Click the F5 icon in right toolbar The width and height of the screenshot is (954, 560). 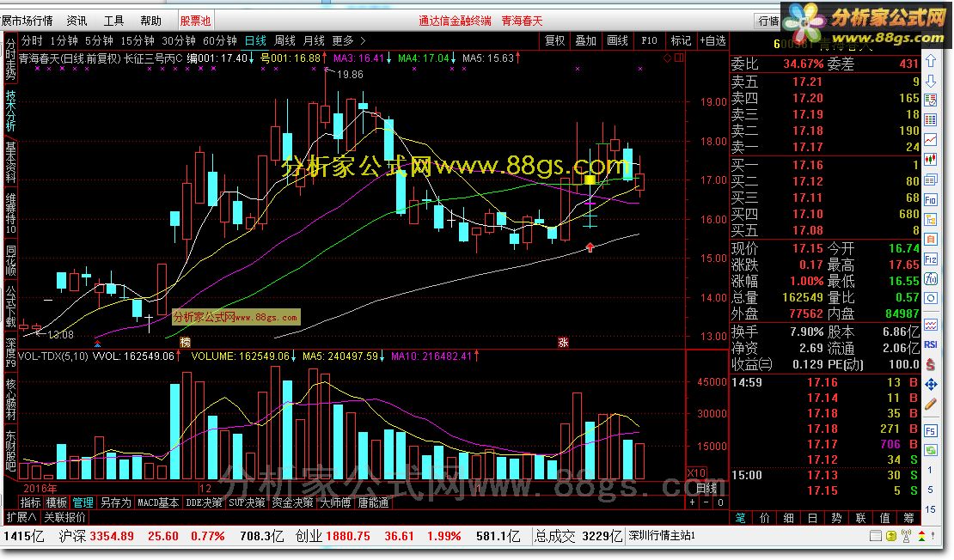click(x=930, y=430)
